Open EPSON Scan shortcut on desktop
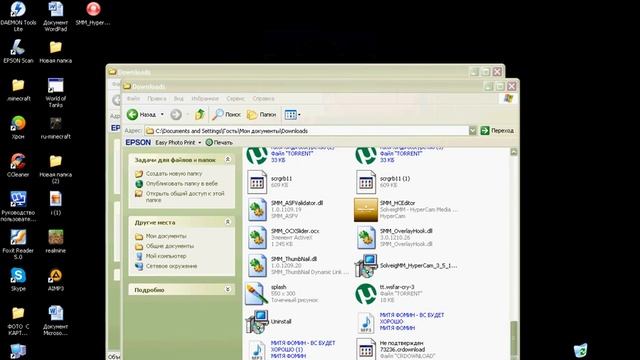The height and width of the screenshot is (360, 640). (x=18, y=51)
